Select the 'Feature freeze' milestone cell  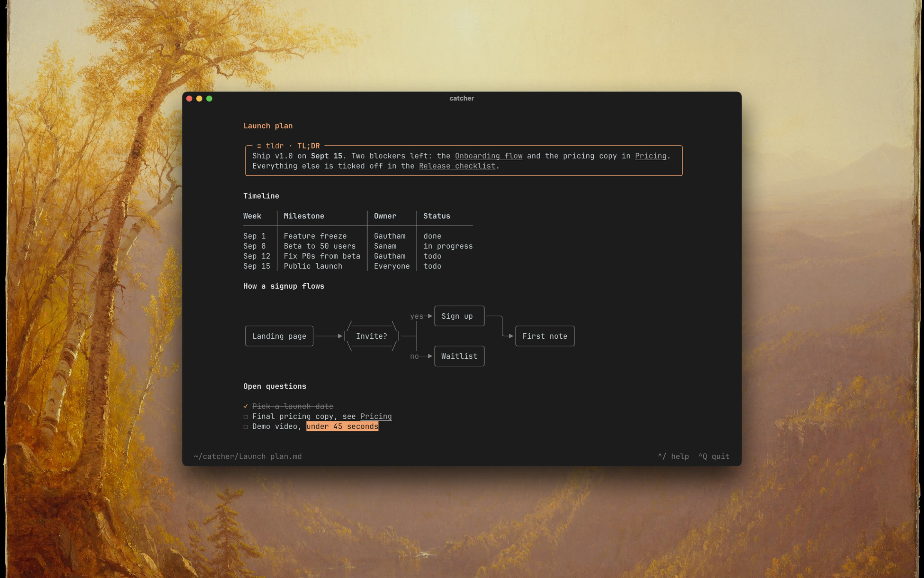[x=315, y=236]
